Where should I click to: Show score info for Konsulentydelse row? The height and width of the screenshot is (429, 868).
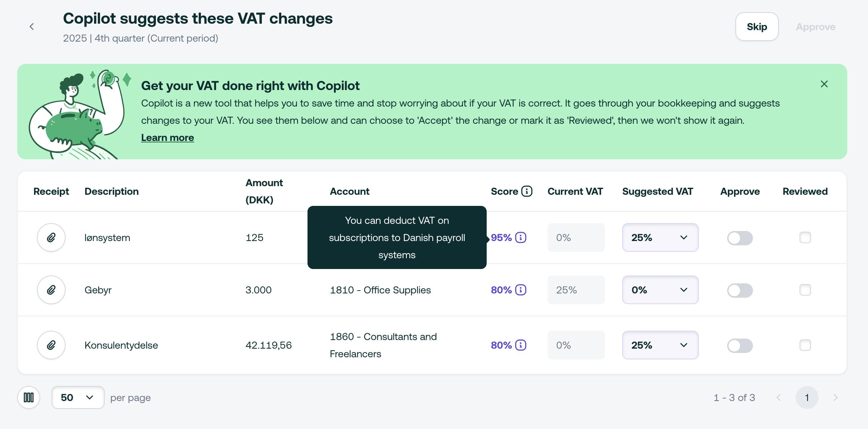tap(520, 345)
